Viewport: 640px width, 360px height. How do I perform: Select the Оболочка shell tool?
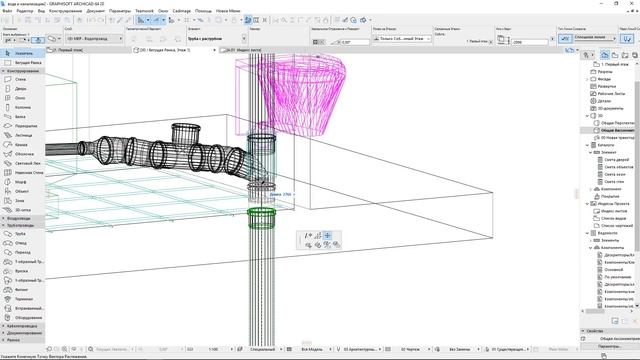(22, 154)
